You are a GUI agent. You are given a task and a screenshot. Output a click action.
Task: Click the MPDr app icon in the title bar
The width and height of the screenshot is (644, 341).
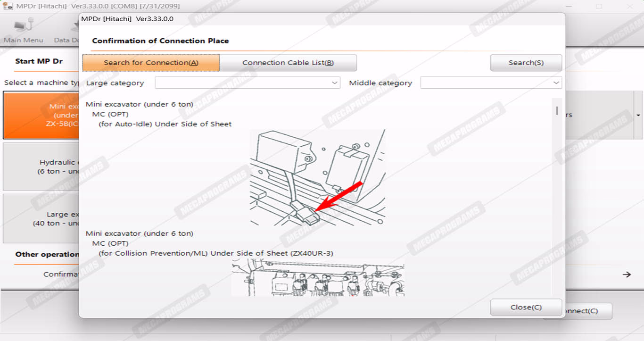(8, 6)
